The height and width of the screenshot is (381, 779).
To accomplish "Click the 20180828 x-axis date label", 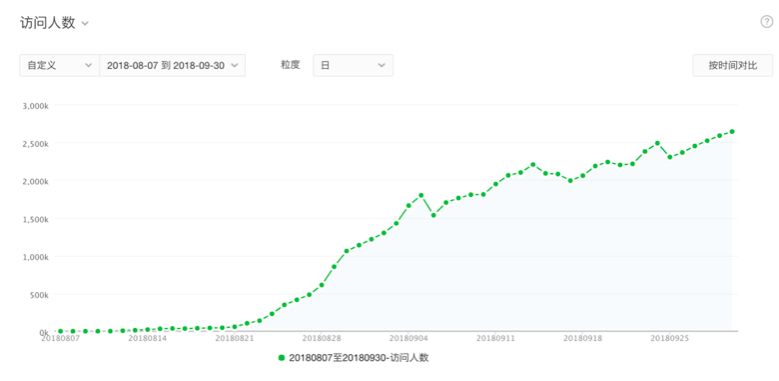I will 321,338.
